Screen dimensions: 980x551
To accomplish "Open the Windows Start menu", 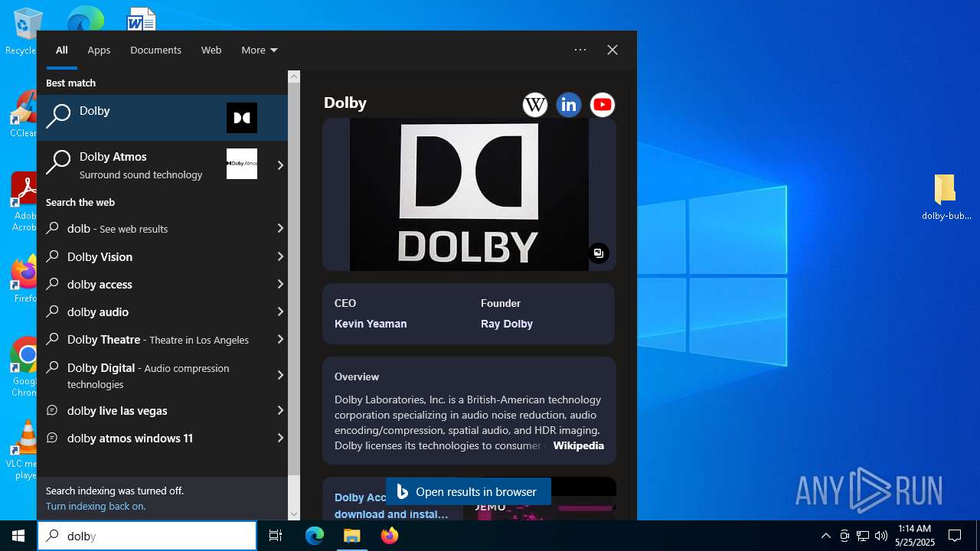I will click(x=18, y=536).
